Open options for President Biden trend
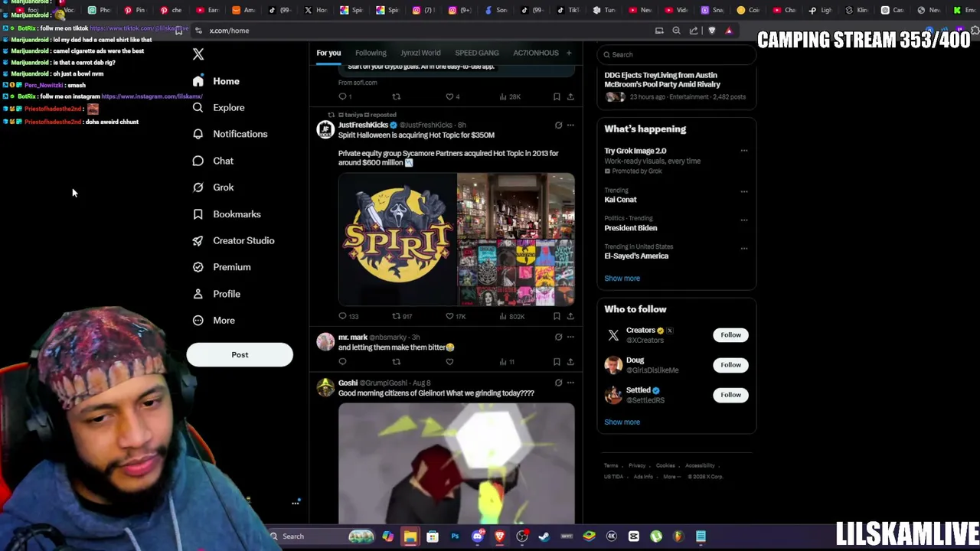 744,220
